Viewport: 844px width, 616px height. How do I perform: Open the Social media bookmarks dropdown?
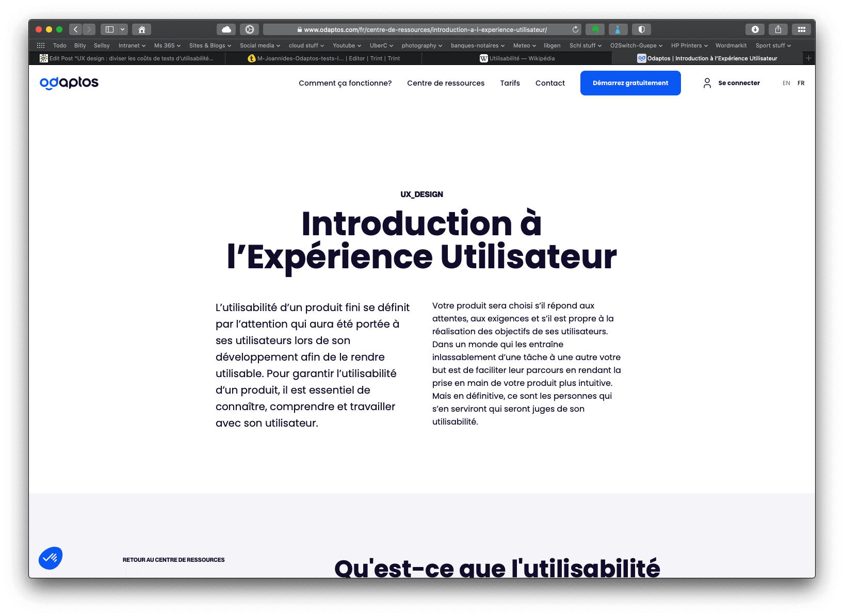(260, 45)
